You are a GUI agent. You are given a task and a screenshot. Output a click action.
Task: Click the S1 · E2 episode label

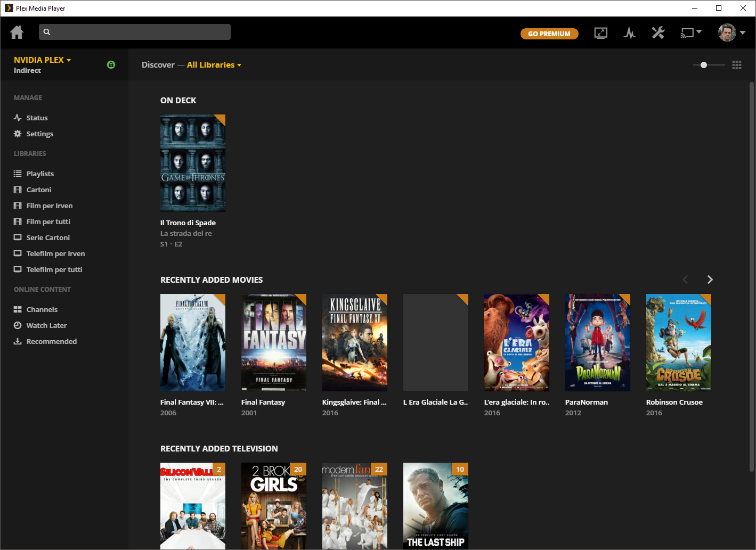tap(171, 244)
